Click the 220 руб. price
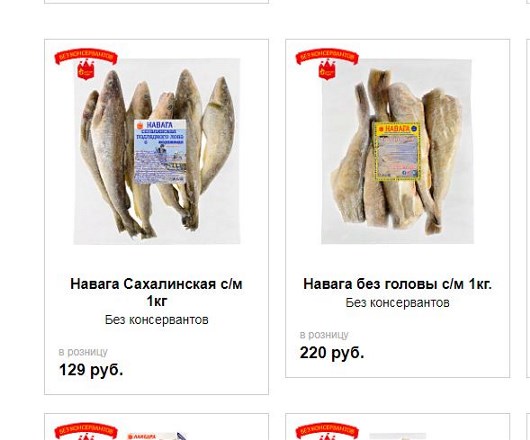This screenshot has height=440, width=530. point(332,353)
